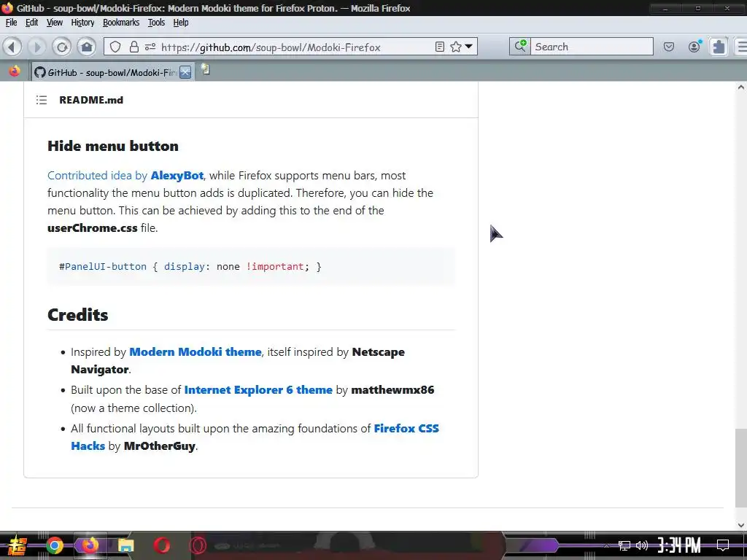The image size is (747, 560).
Task: Click the 'Credits' heading
Action: (x=77, y=315)
